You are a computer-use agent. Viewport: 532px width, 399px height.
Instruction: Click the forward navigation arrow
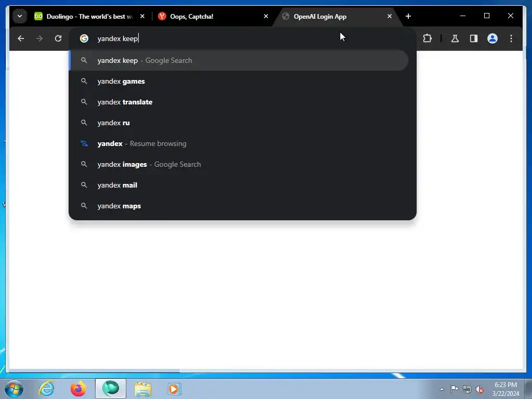click(39, 38)
